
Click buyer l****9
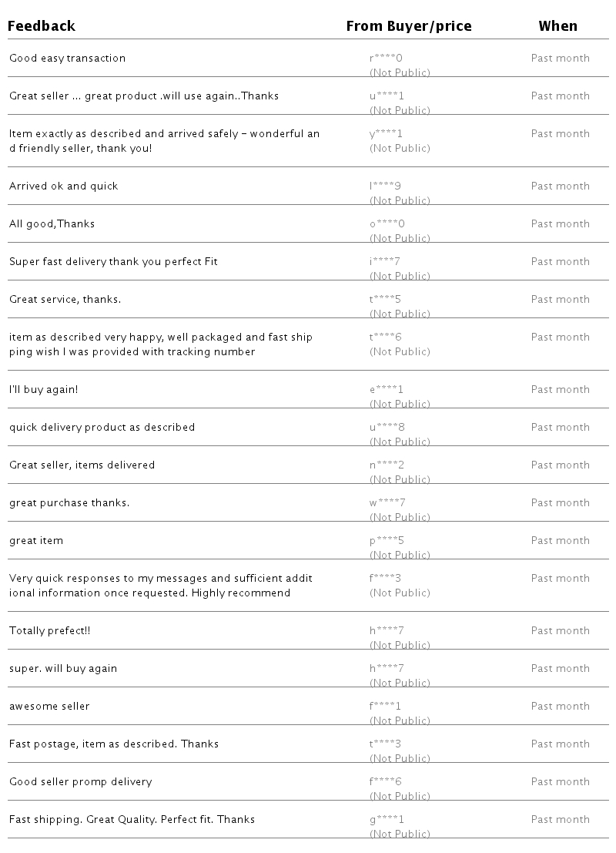tap(385, 186)
